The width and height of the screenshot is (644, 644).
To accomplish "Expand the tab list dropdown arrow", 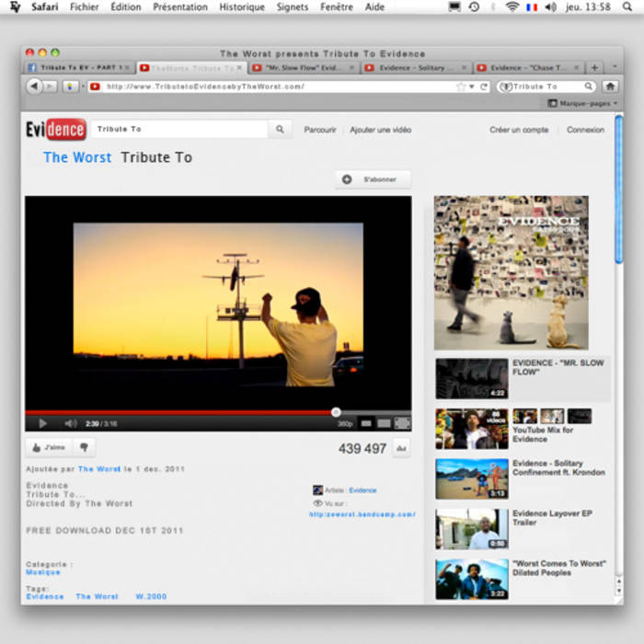I will 612,68.
